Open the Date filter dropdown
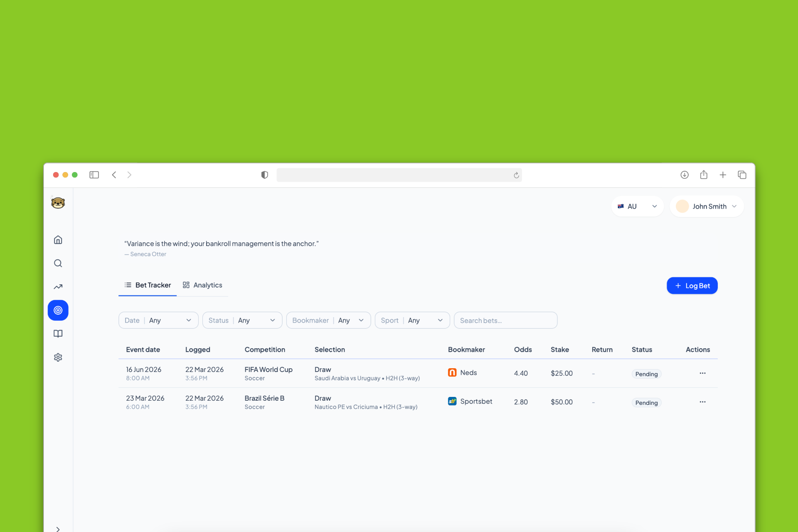Viewport: 798px width, 532px height. click(158, 320)
